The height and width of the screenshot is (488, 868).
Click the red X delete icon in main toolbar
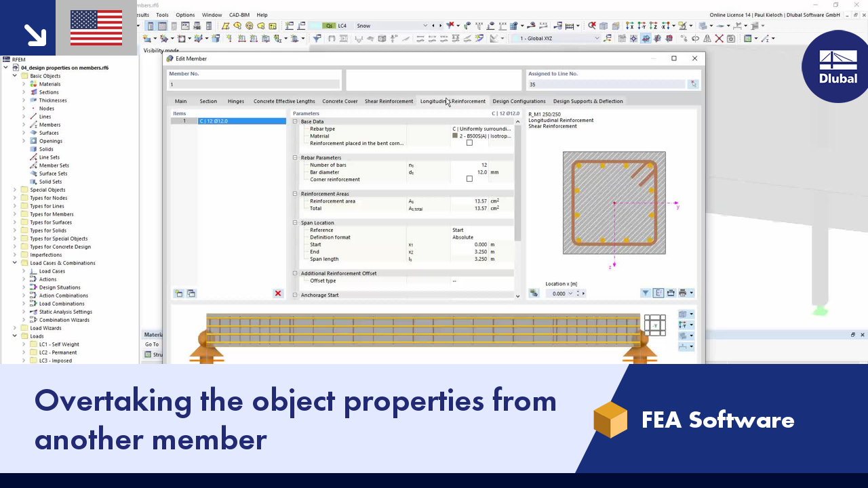point(719,39)
